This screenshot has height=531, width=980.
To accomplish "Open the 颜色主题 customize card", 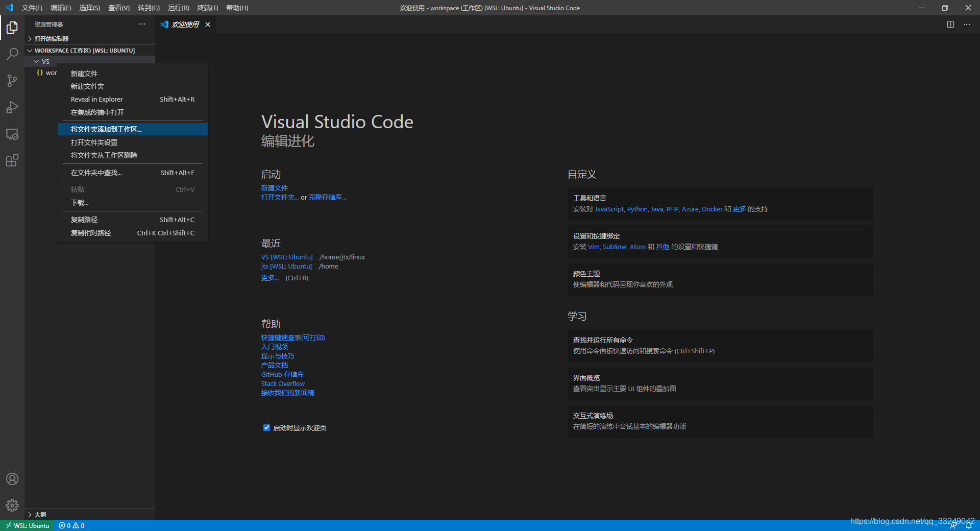I will click(x=720, y=279).
